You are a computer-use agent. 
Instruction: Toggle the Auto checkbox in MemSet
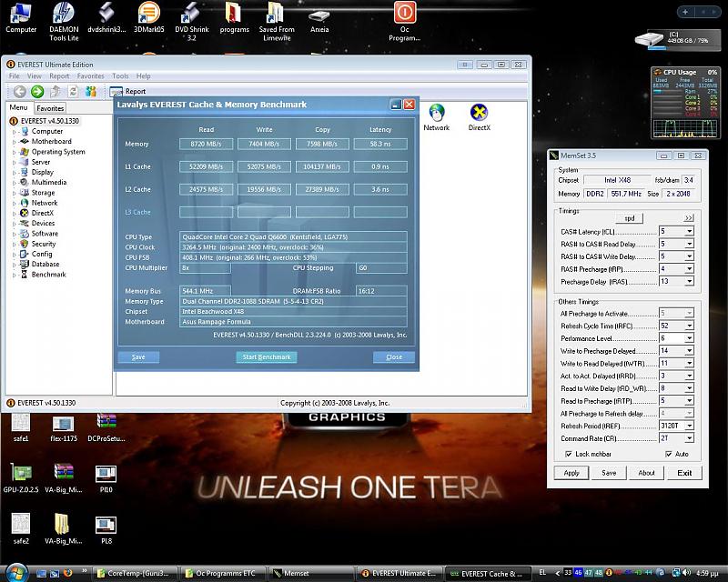[669, 454]
